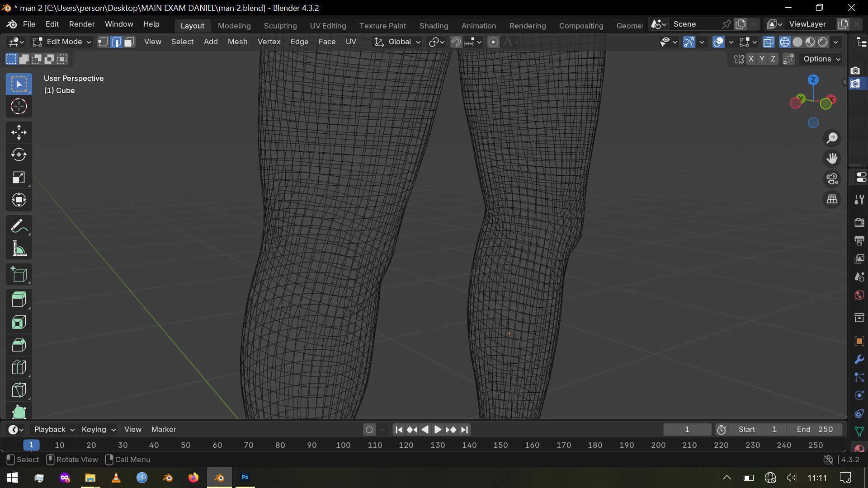This screenshot has width=868, height=488.
Task: Select the Measure ruler tool
Action: click(x=19, y=249)
